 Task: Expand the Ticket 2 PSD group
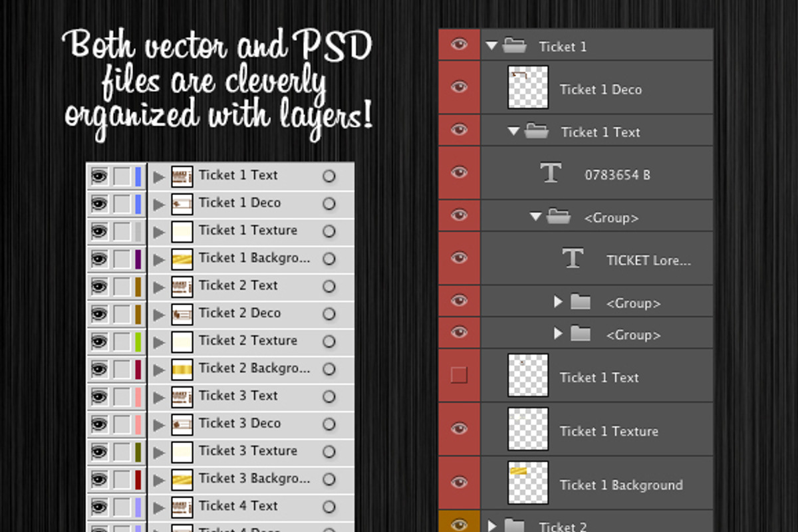point(492,527)
